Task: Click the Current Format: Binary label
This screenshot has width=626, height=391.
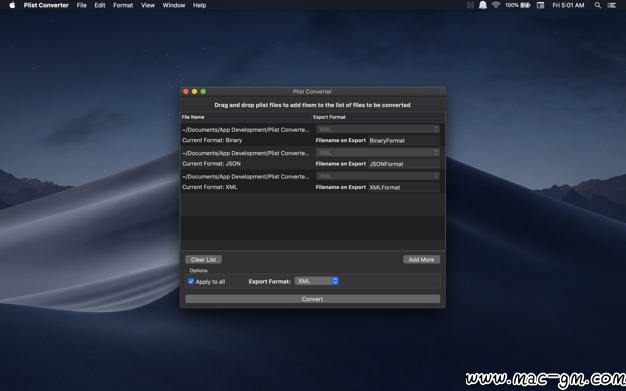Action: pos(212,140)
